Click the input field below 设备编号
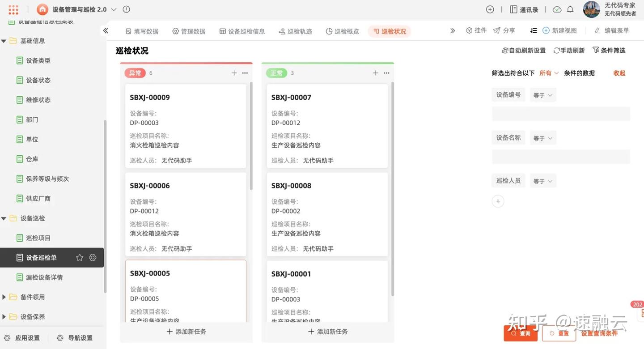 click(561, 114)
